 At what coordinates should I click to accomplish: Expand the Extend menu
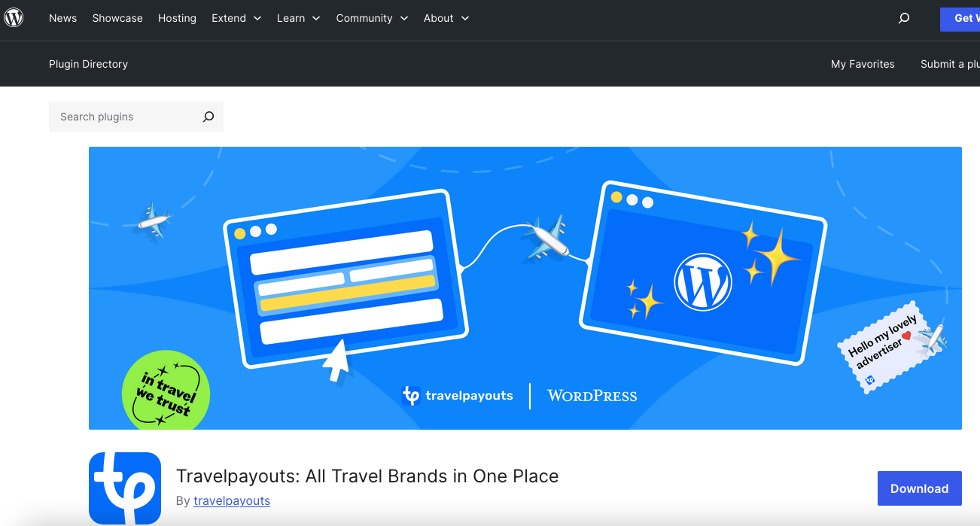point(236,18)
